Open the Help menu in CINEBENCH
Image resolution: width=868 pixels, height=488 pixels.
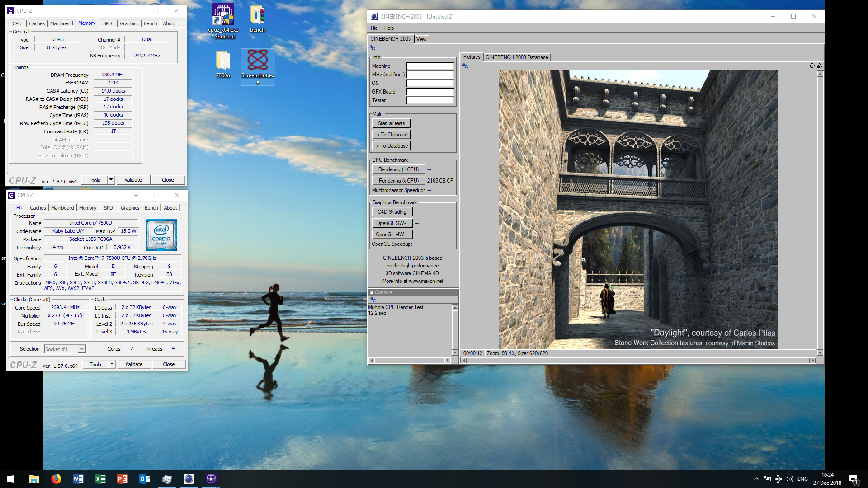click(x=389, y=28)
